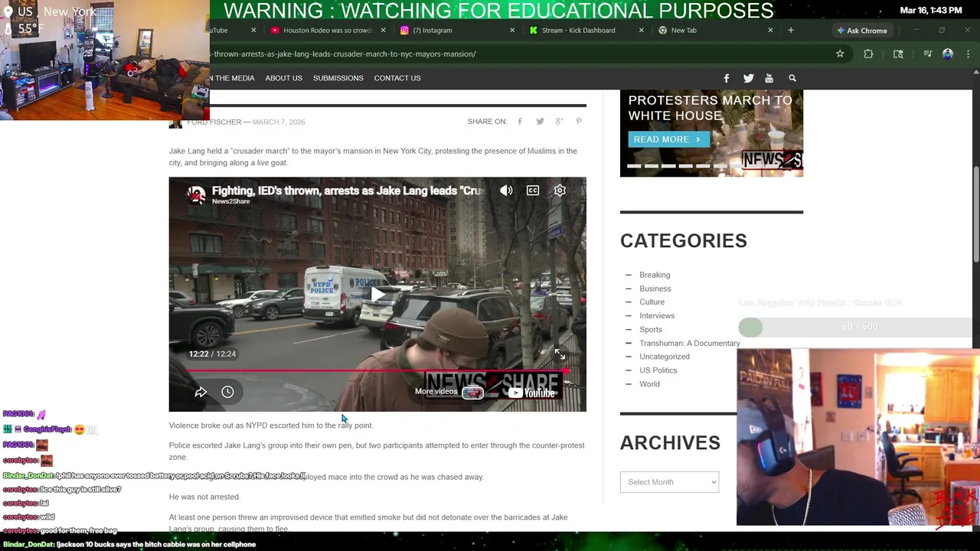Open the Interviews category
980x551 pixels.
(x=657, y=316)
